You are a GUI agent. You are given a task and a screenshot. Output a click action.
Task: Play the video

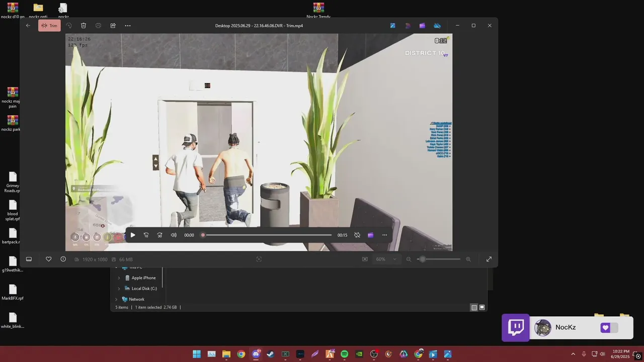[133, 235]
